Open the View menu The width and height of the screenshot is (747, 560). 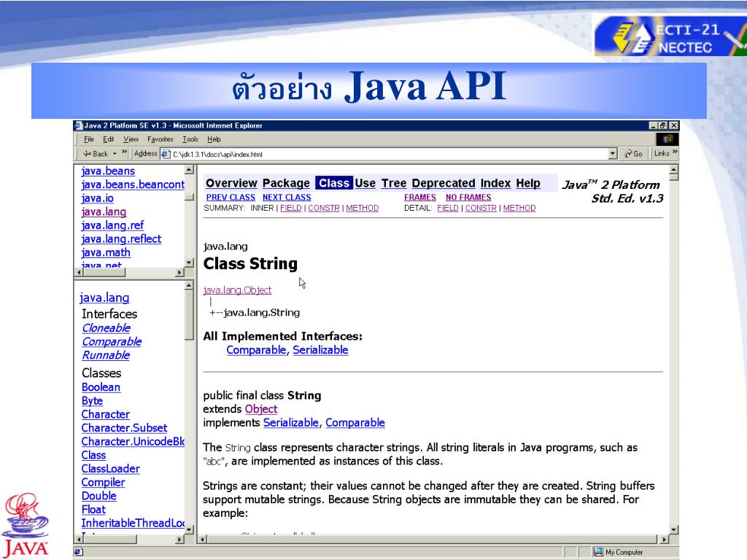click(131, 139)
